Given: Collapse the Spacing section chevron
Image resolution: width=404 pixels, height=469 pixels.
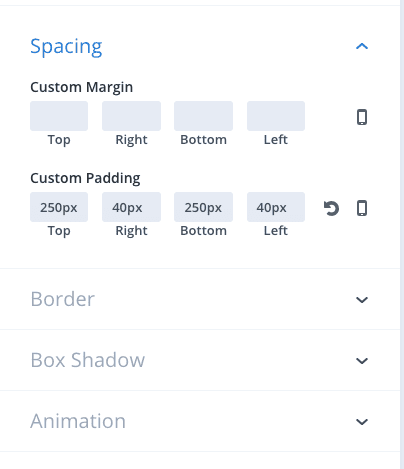Looking at the screenshot, I should pyautogui.click(x=362, y=46).
